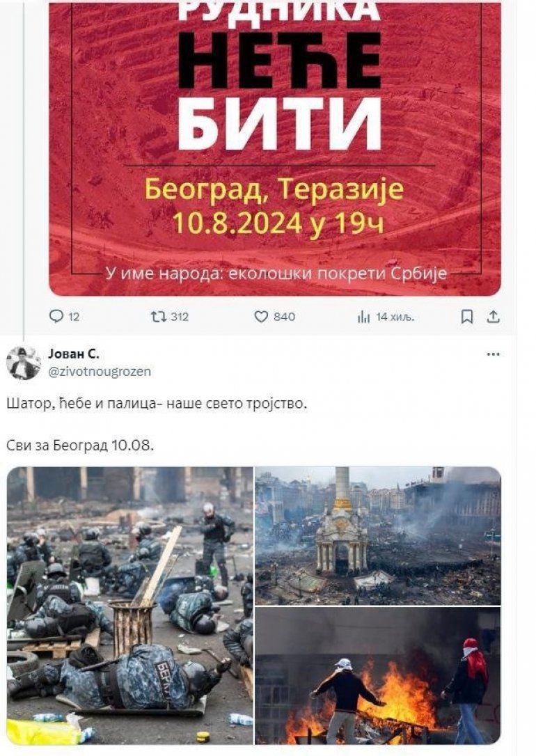Click the tweet text starting with Шатор
536x756 pixels.
157,403
